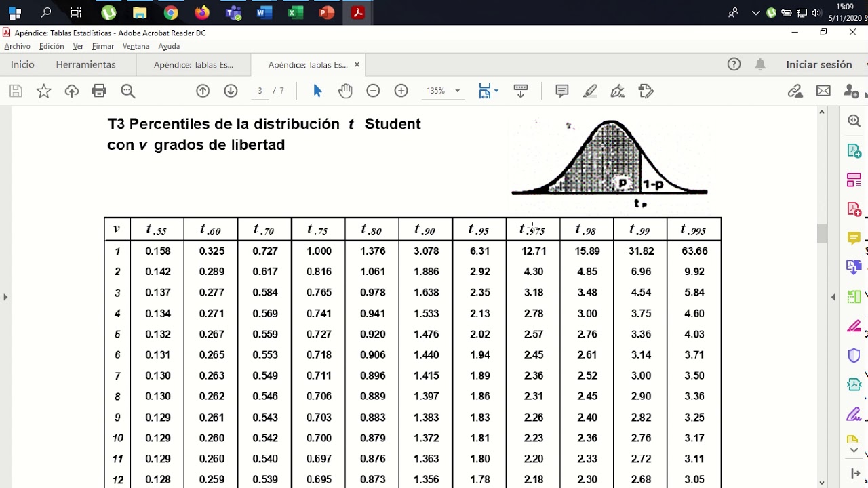Show hidden system tray icons

[x=755, y=12]
